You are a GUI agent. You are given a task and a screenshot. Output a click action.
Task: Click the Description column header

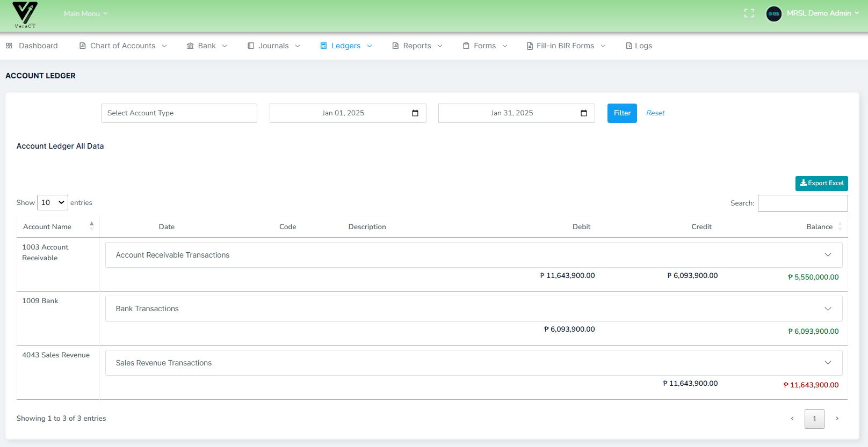coord(367,227)
